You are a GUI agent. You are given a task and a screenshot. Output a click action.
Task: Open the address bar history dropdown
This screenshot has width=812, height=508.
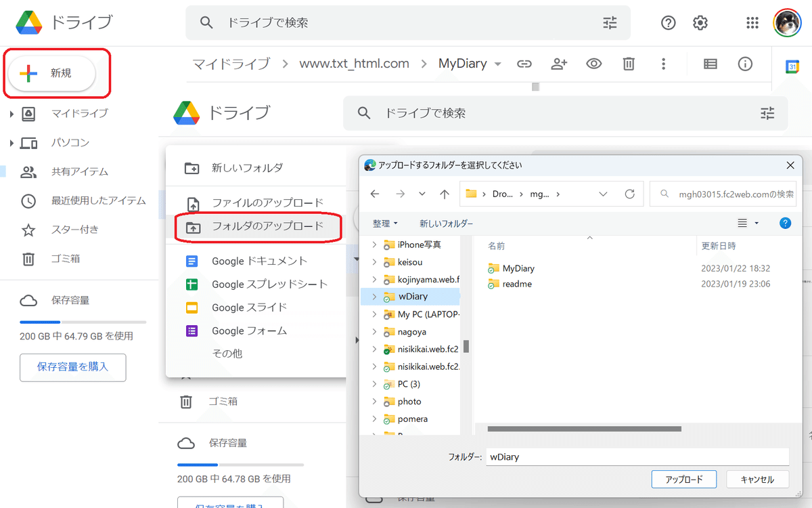(x=604, y=194)
